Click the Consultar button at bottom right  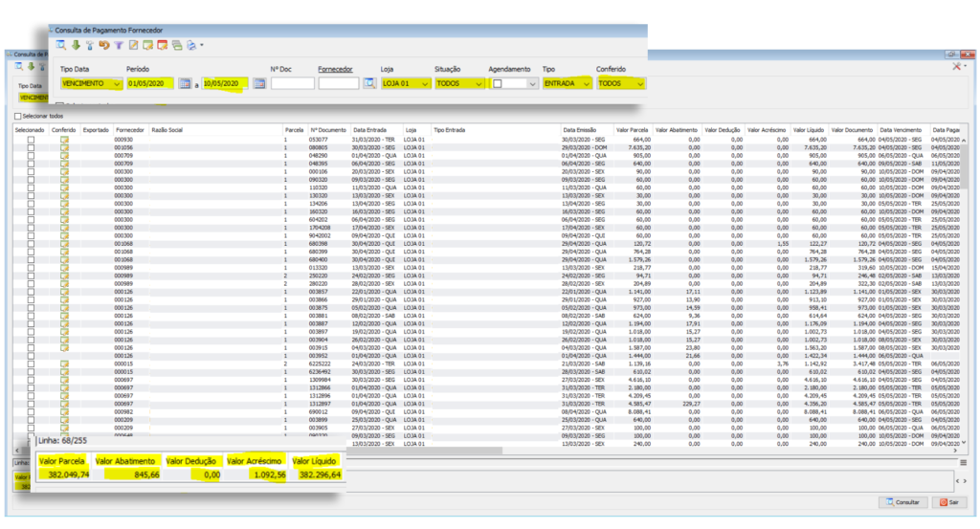click(903, 502)
